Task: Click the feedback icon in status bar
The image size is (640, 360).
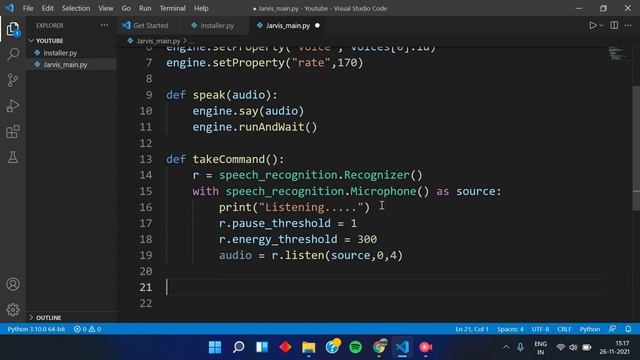Action: 612,329
